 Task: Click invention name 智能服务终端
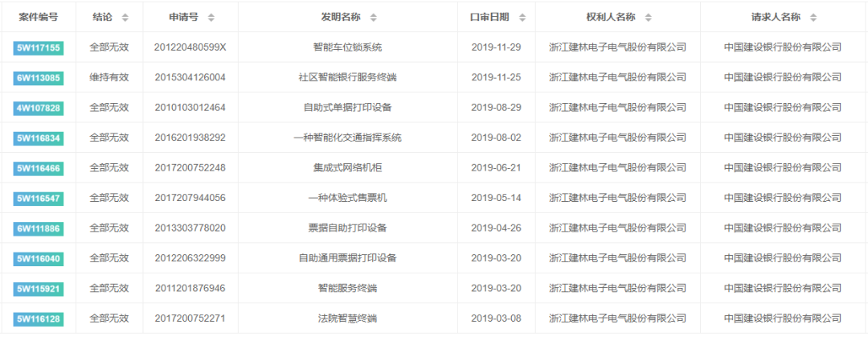[x=348, y=288]
